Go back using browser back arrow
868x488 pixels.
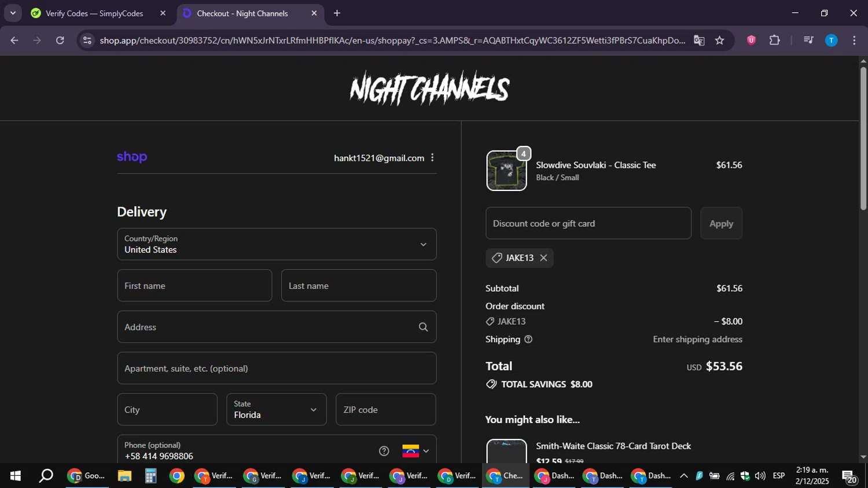point(14,41)
